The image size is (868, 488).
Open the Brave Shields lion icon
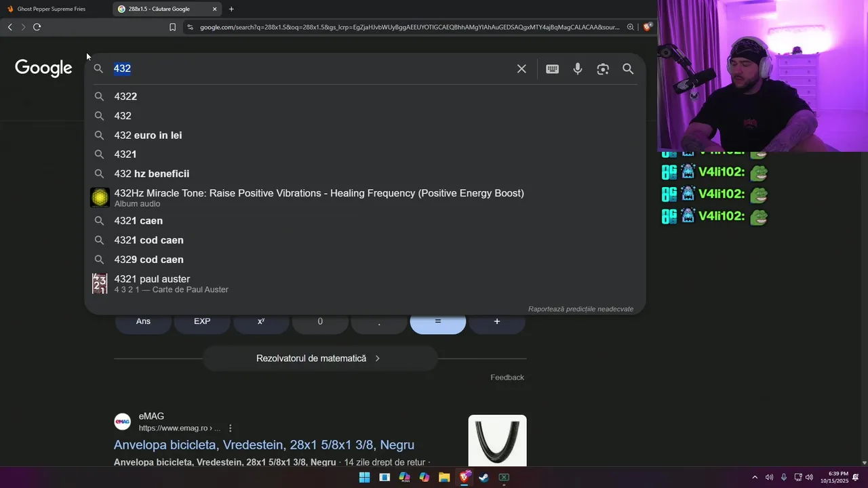pyautogui.click(x=648, y=27)
